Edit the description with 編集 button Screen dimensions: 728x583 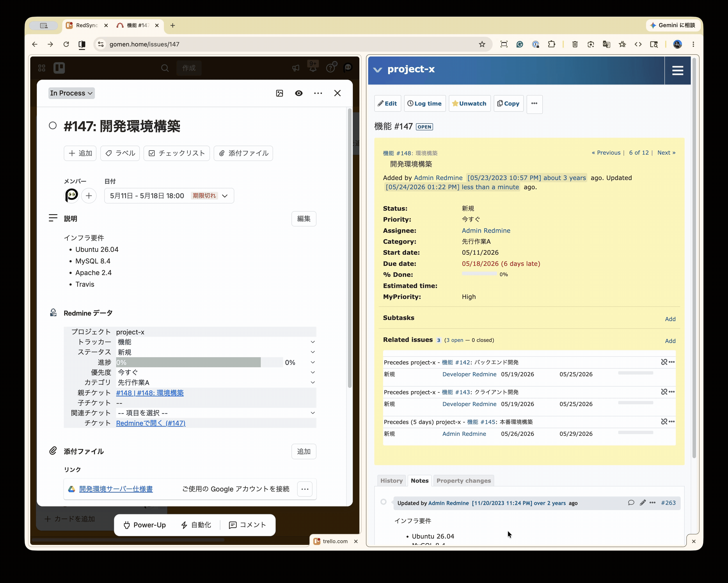coord(304,219)
